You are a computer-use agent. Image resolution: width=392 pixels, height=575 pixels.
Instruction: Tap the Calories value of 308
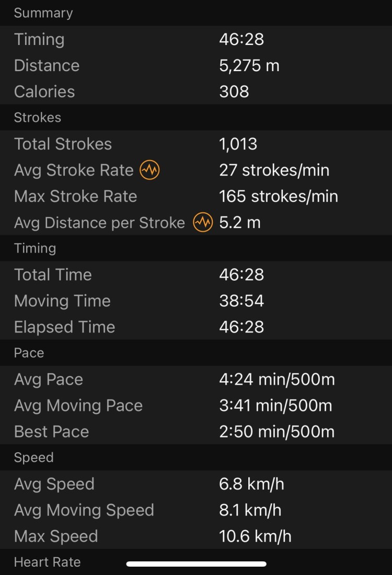point(234,92)
